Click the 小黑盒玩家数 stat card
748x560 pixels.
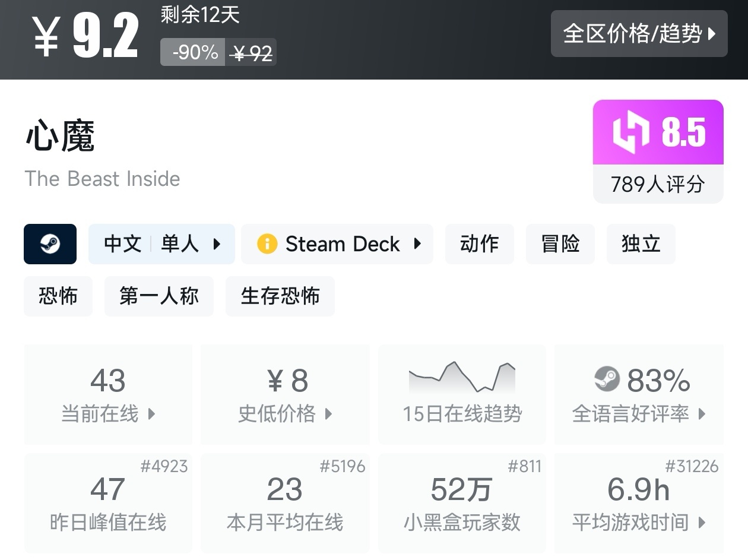click(462, 502)
